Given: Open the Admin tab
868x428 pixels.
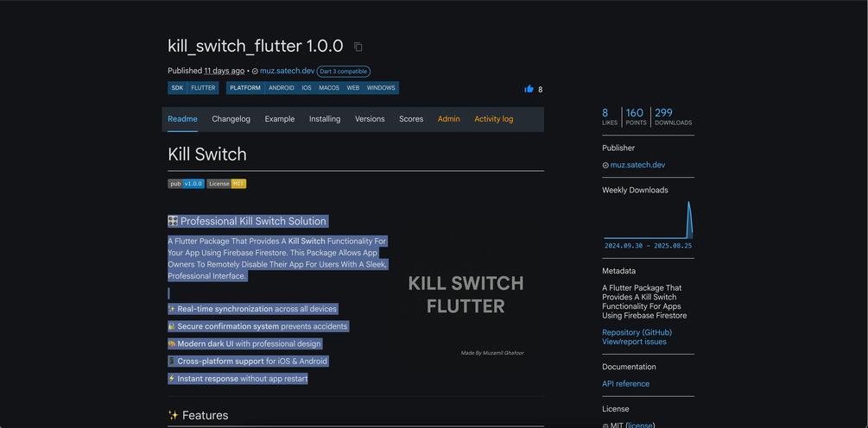Looking at the screenshot, I should pyautogui.click(x=449, y=119).
